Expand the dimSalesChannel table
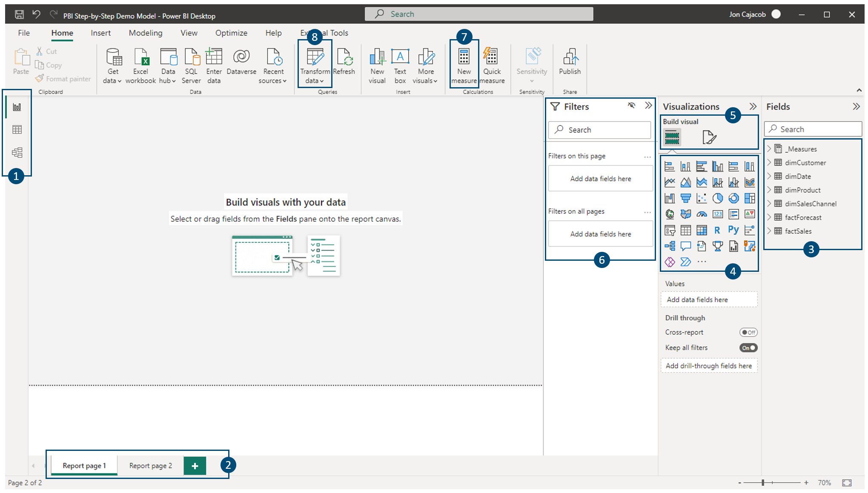 [769, 203]
